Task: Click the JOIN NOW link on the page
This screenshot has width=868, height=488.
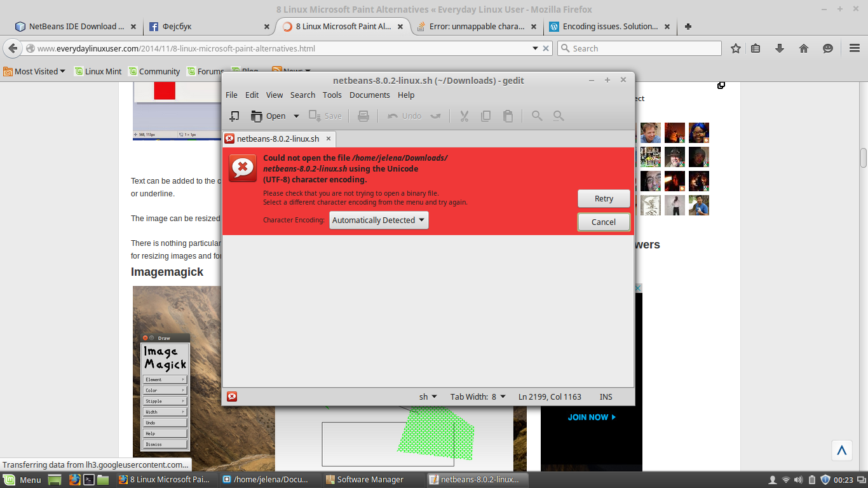Action: 592,417
